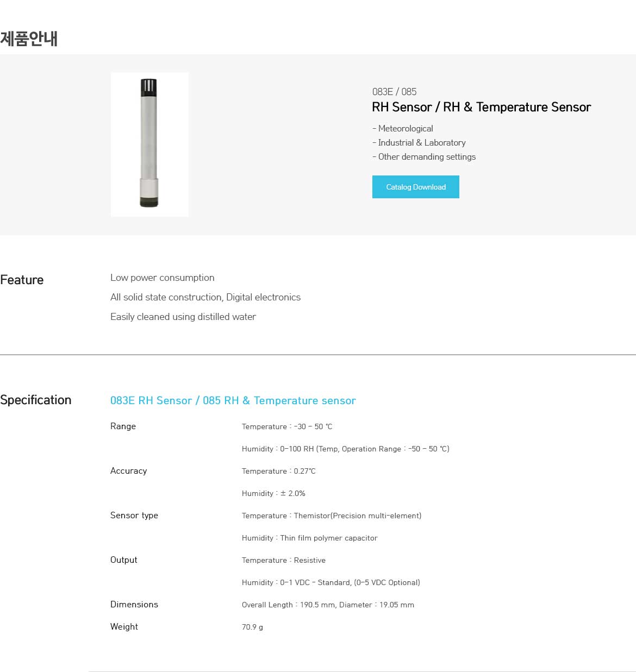Click the Other demanding settings item

(x=424, y=157)
